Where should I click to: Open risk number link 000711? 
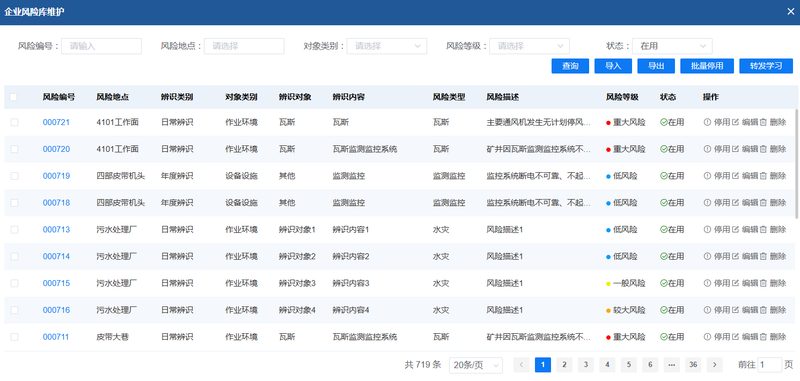pyautogui.click(x=56, y=337)
